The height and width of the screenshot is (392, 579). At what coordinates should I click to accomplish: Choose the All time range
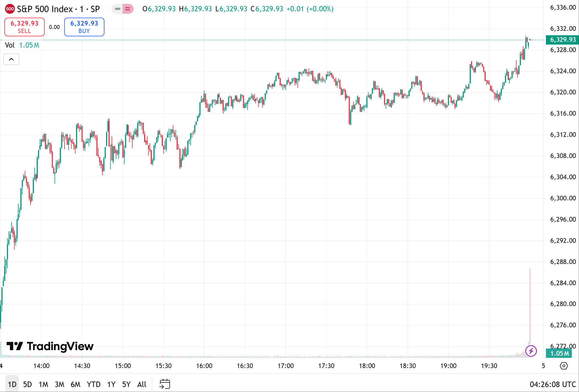[x=142, y=384]
